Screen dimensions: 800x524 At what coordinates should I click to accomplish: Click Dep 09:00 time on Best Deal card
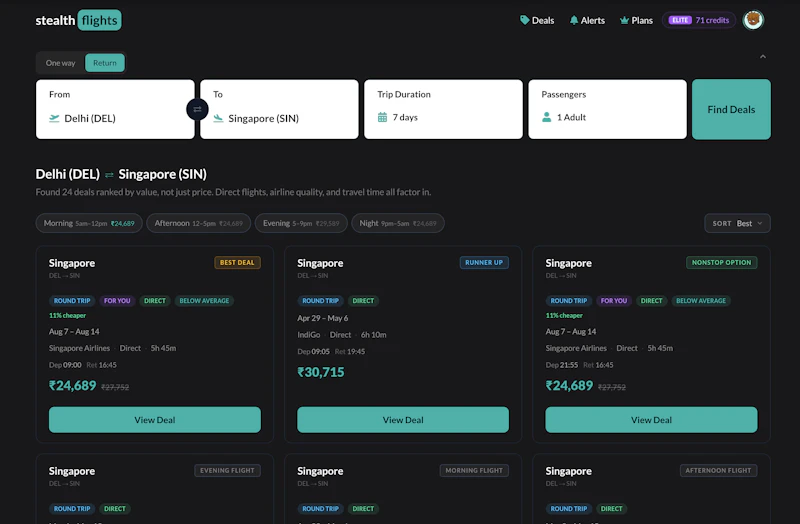65,365
